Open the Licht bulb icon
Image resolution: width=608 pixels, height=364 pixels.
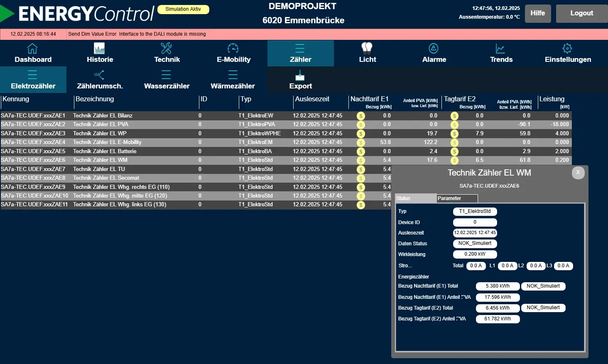coord(367,48)
